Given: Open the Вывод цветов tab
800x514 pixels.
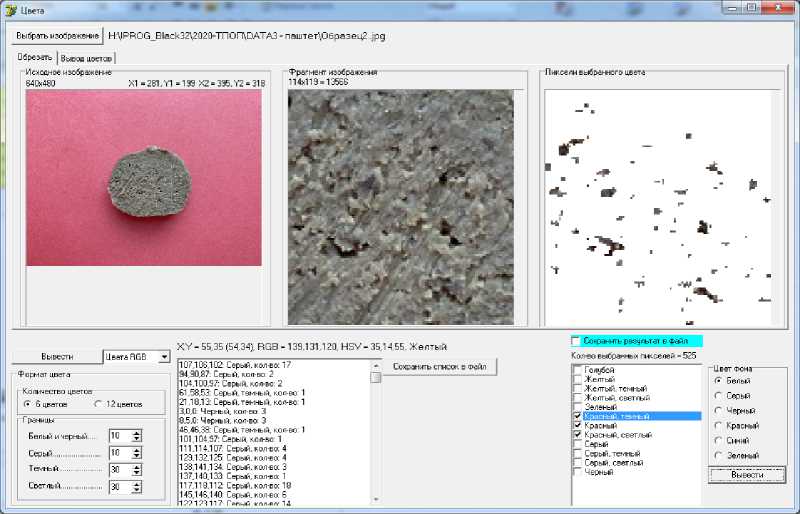Looking at the screenshot, I should click(x=87, y=58).
